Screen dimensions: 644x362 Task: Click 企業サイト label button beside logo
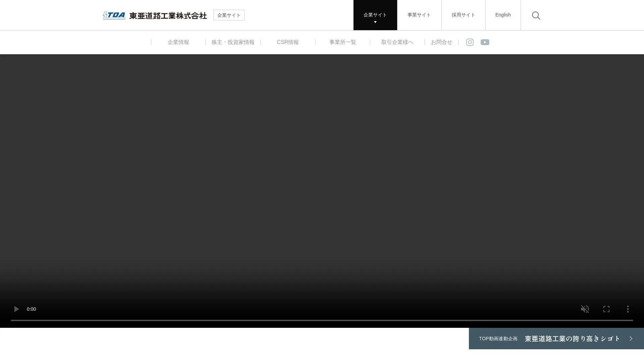(x=229, y=15)
